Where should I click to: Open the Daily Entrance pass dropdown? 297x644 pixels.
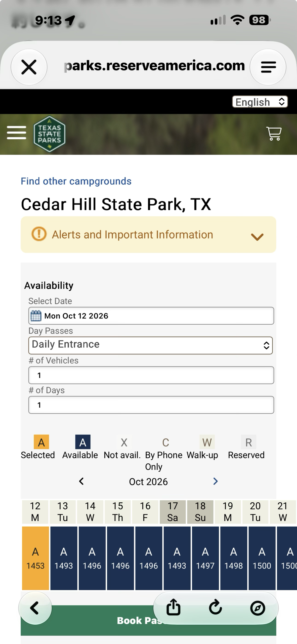[x=151, y=345]
